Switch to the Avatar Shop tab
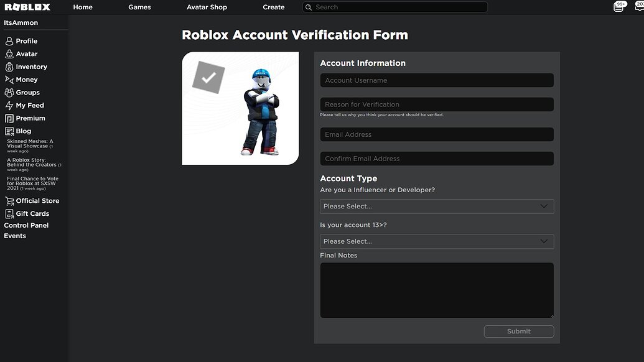Viewport: 644px width, 362px height. click(207, 7)
